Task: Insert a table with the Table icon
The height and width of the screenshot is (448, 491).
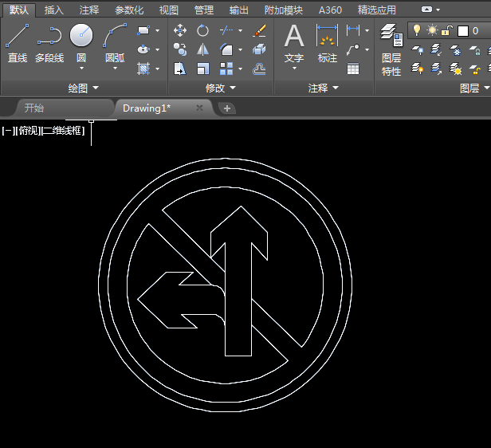Action: point(353,69)
